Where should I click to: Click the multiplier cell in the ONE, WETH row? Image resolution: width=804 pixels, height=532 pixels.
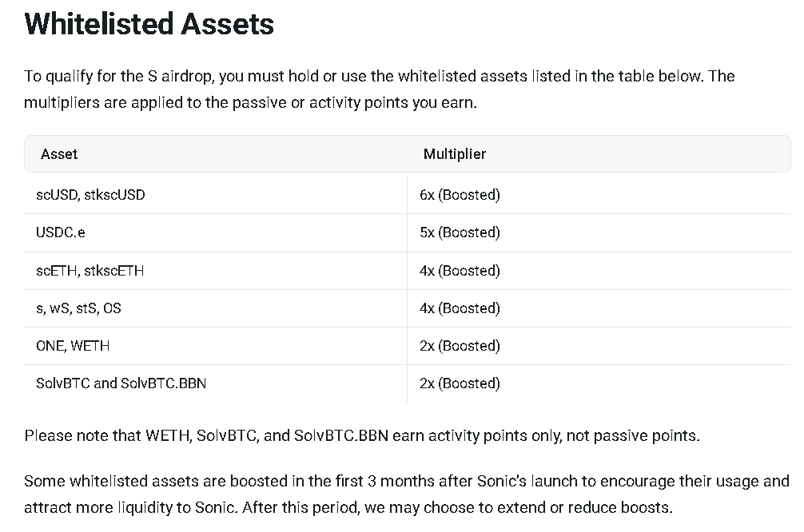460,346
